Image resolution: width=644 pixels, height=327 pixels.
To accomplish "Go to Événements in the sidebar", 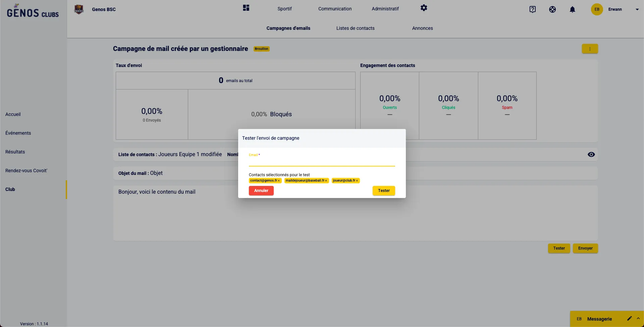I will 18,133.
